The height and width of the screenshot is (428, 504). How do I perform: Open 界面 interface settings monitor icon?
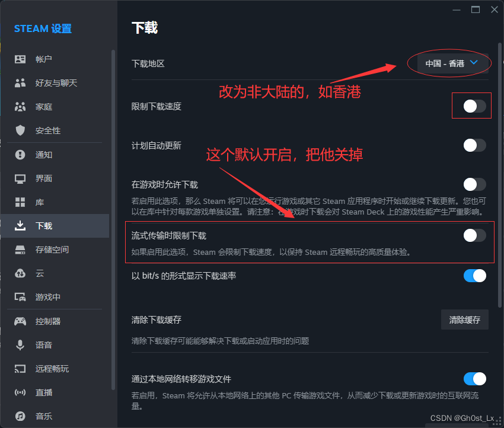(x=21, y=178)
